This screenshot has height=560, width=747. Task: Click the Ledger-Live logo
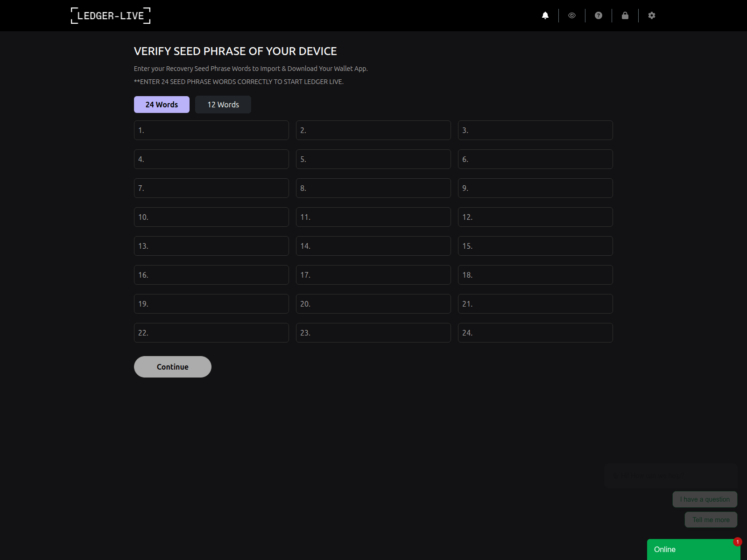click(111, 15)
